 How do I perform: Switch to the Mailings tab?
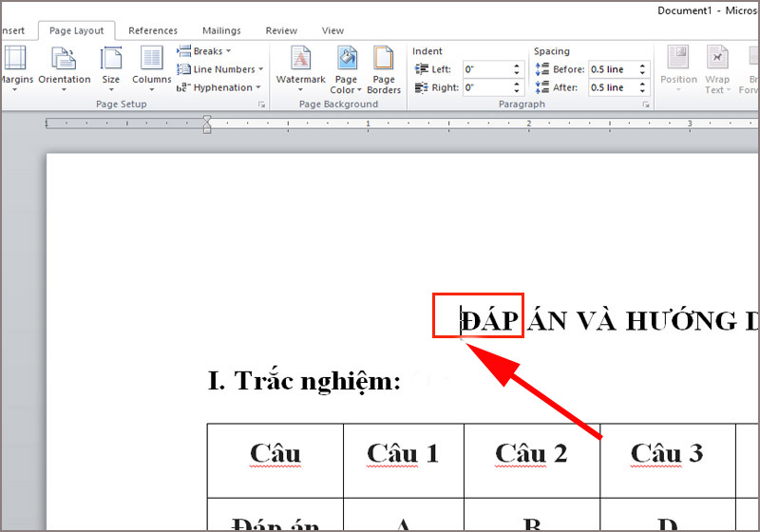[x=221, y=30]
